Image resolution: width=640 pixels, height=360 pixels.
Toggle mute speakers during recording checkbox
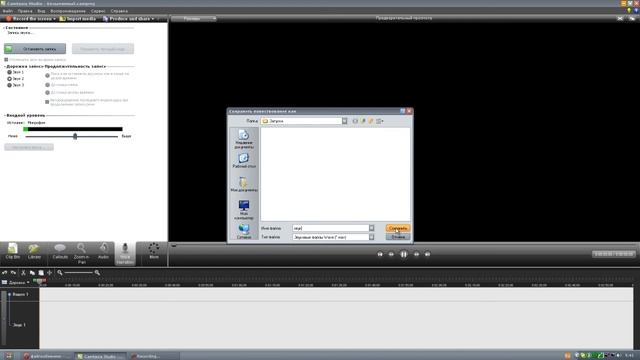pyautogui.click(x=6, y=60)
